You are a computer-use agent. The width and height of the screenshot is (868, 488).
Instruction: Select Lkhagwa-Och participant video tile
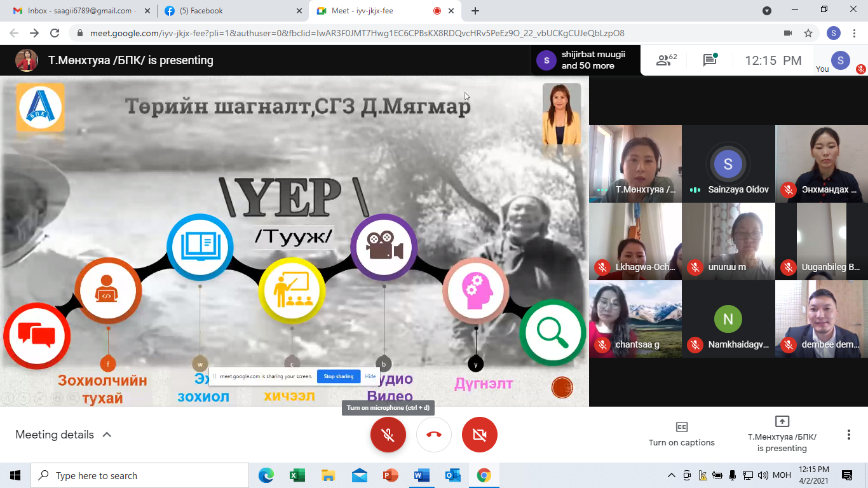pos(635,241)
